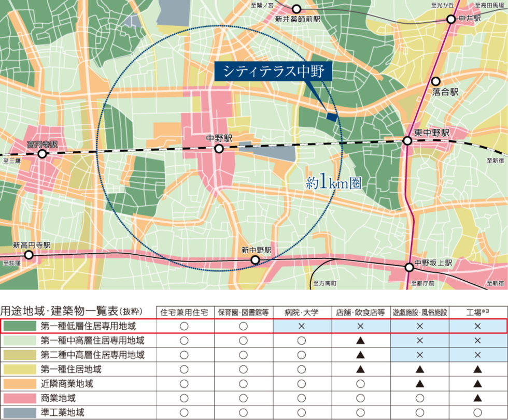Select the 新中野駅 station marker

tap(255, 259)
